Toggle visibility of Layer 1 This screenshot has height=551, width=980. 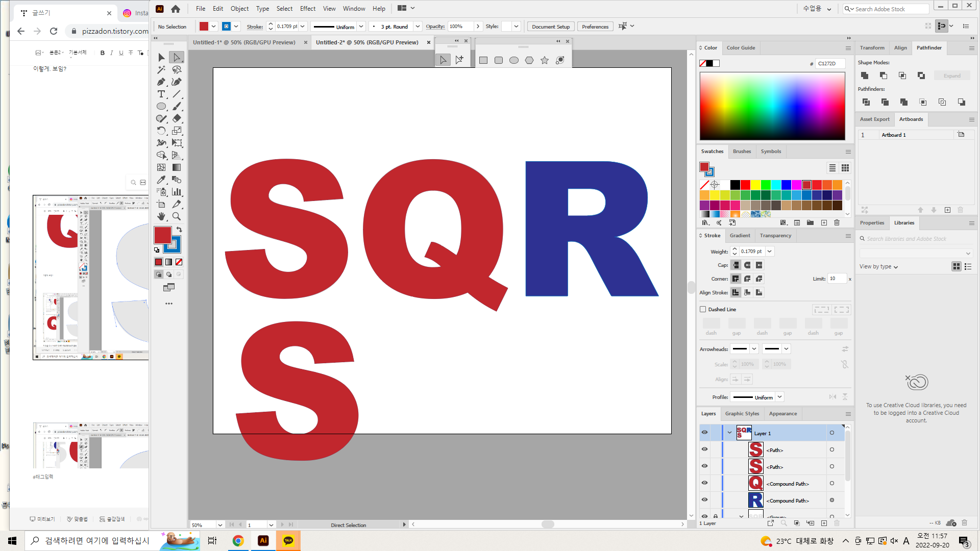[704, 433]
